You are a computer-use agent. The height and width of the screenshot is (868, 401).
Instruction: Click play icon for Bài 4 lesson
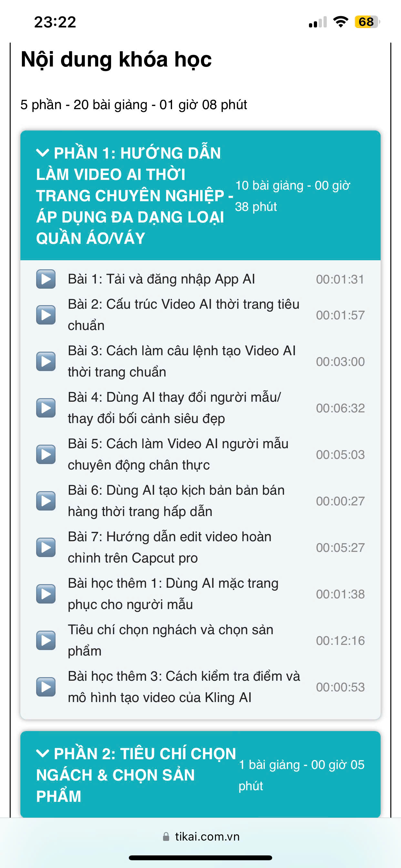[46, 408]
